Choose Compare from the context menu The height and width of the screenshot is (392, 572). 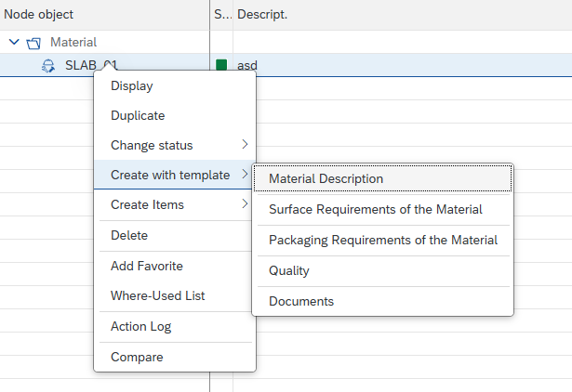pos(137,357)
